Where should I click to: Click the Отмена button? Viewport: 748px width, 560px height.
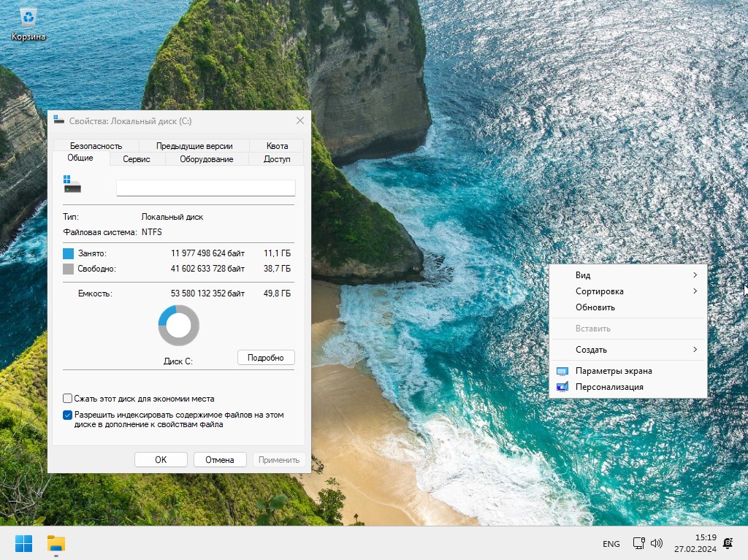pyautogui.click(x=220, y=460)
